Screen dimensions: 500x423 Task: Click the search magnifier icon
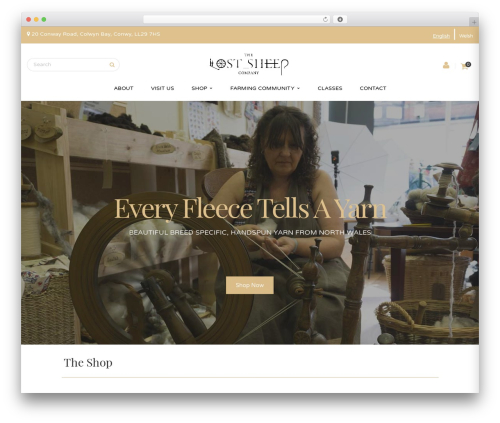(112, 65)
